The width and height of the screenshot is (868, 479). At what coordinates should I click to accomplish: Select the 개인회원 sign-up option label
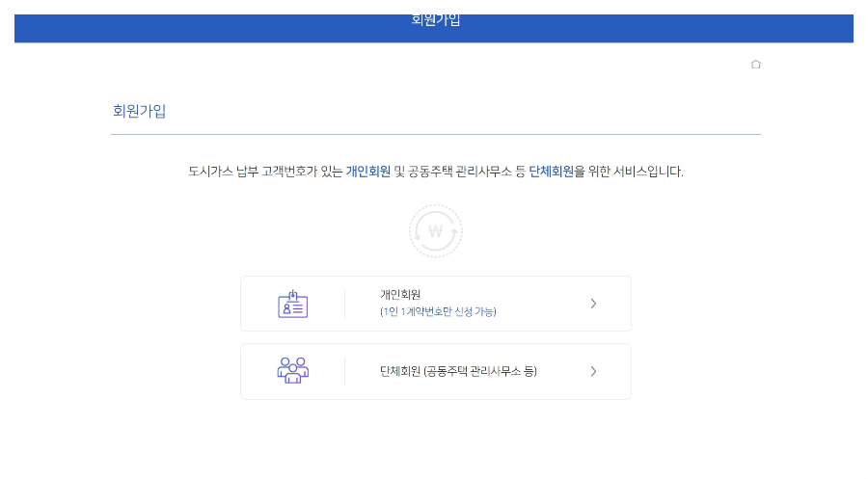click(400, 295)
